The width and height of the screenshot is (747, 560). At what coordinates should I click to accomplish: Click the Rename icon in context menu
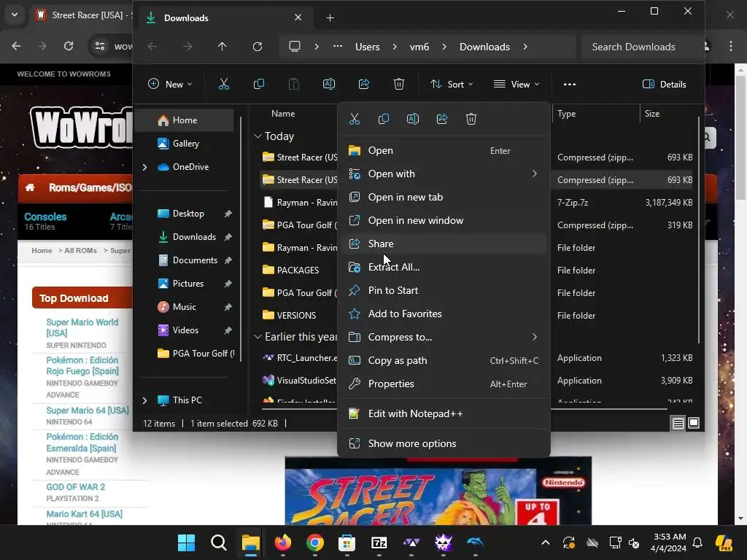point(413,119)
